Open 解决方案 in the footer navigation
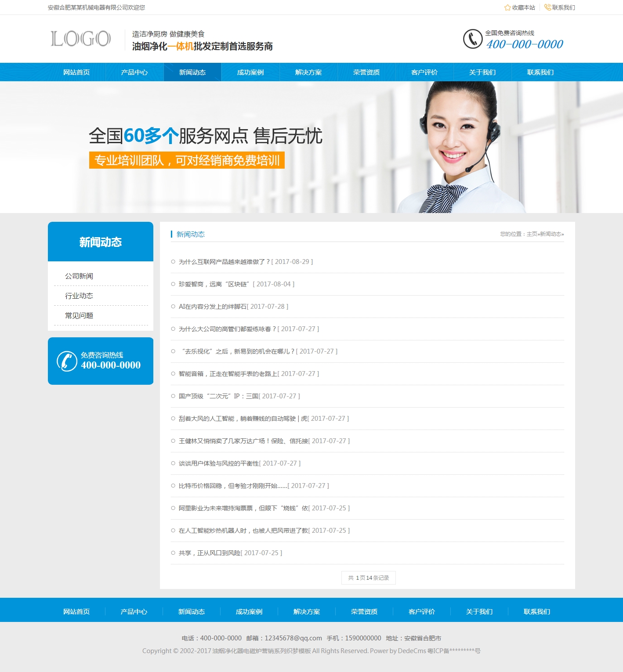 pos(307,612)
